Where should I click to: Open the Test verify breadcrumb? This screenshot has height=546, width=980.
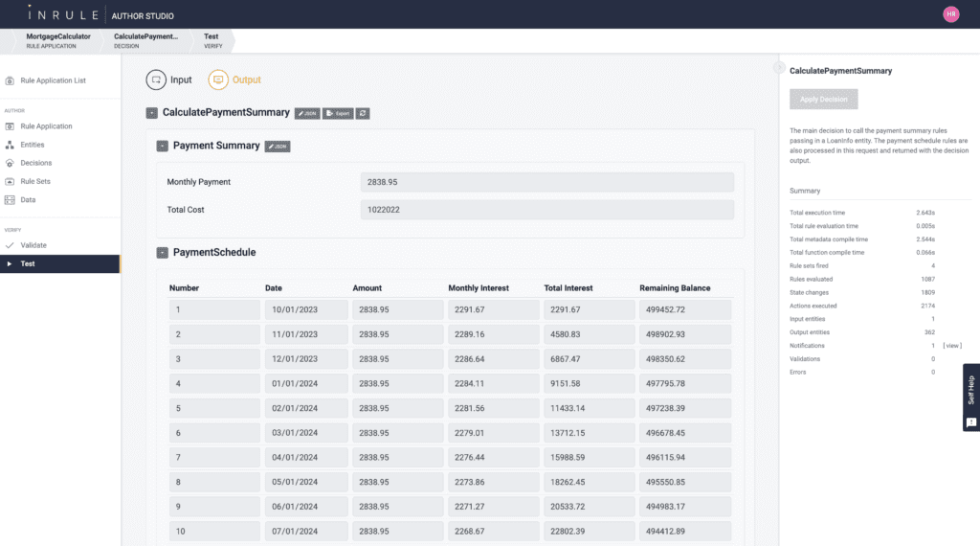point(212,40)
